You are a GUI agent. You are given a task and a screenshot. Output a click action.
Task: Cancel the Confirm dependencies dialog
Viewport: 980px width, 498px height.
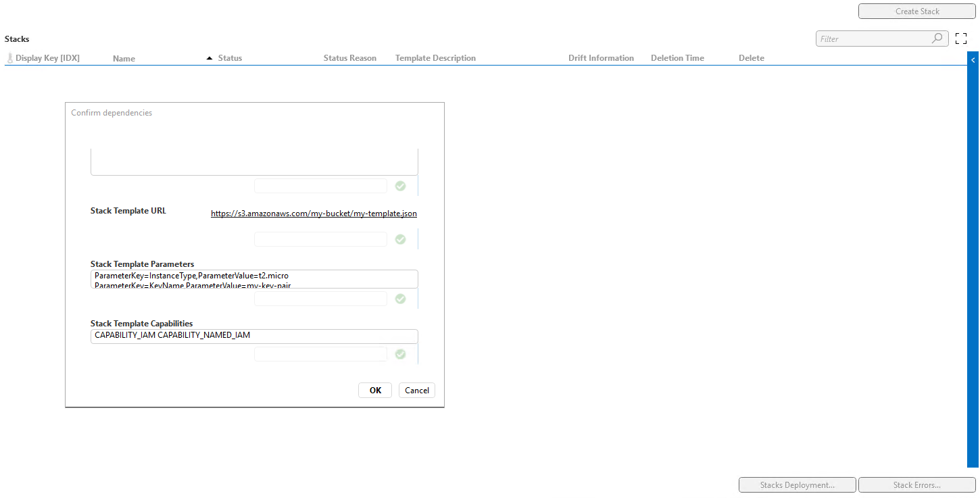(x=417, y=390)
